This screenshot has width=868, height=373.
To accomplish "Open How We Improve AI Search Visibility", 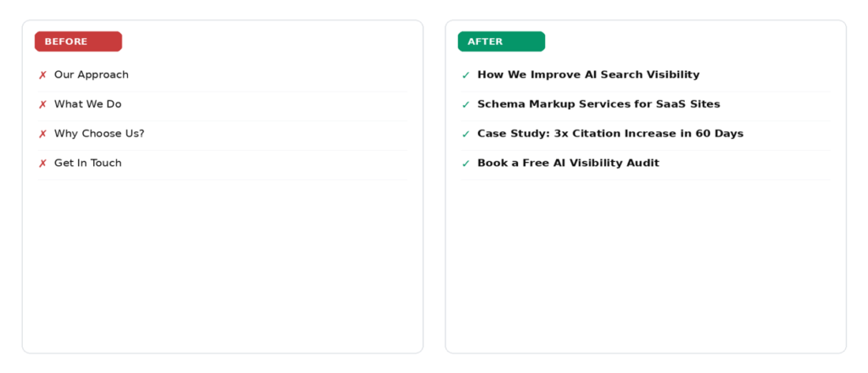I will [x=588, y=75].
